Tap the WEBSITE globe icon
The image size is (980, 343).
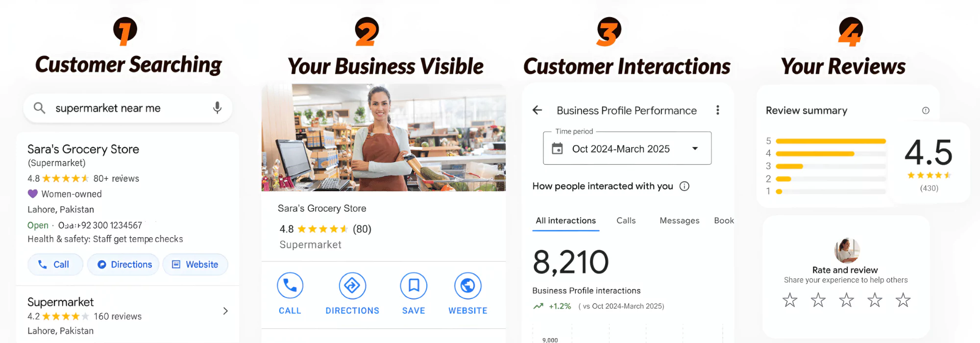(467, 286)
